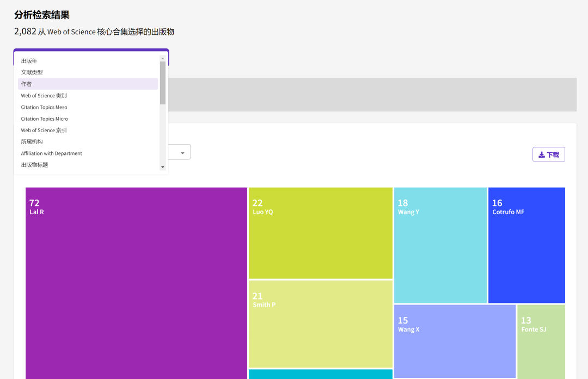The height and width of the screenshot is (379, 588).
Task: Select the blue Cotrufo MF tile
Action: [x=526, y=245]
